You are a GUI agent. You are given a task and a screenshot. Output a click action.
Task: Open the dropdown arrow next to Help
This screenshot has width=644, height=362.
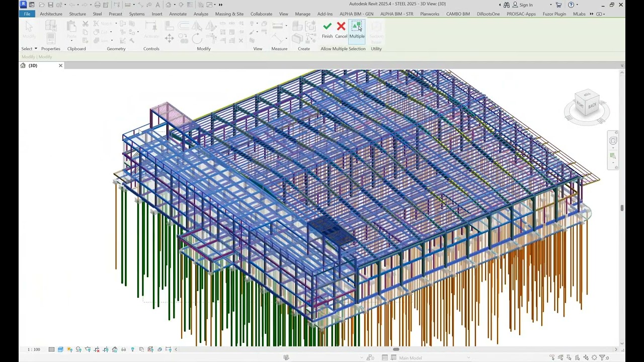click(577, 5)
